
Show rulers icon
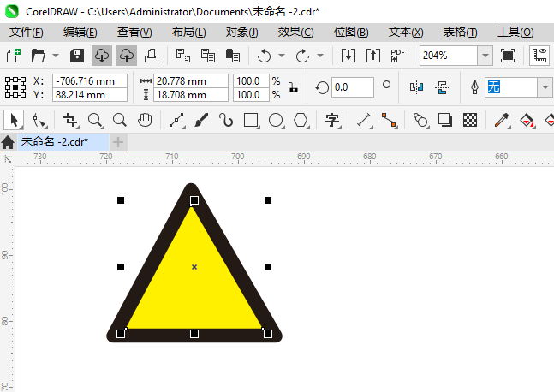(x=539, y=56)
